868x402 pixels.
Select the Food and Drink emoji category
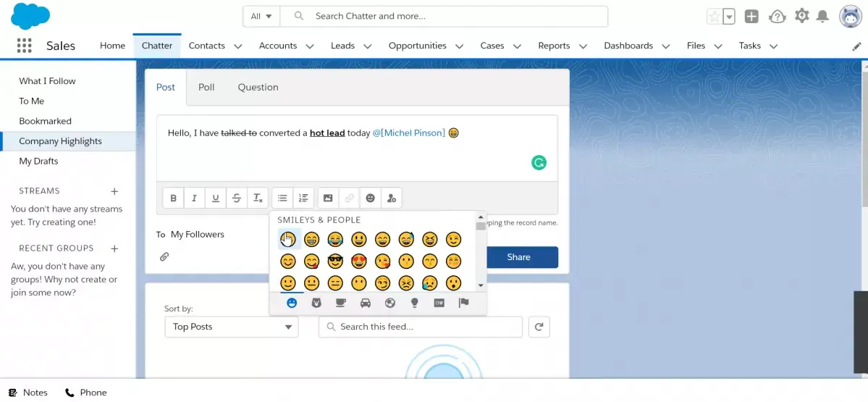coord(341,303)
